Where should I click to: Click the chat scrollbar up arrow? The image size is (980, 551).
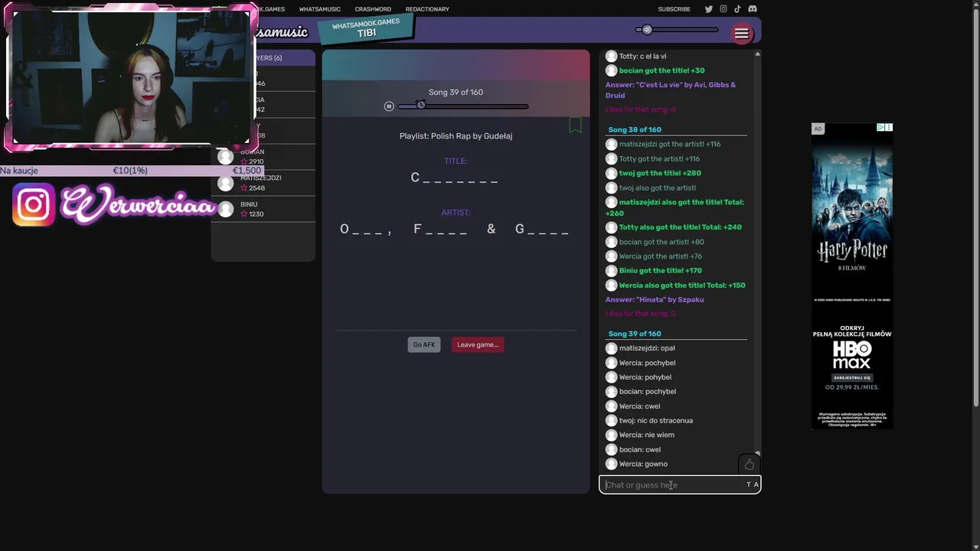[x=758, y=54]
